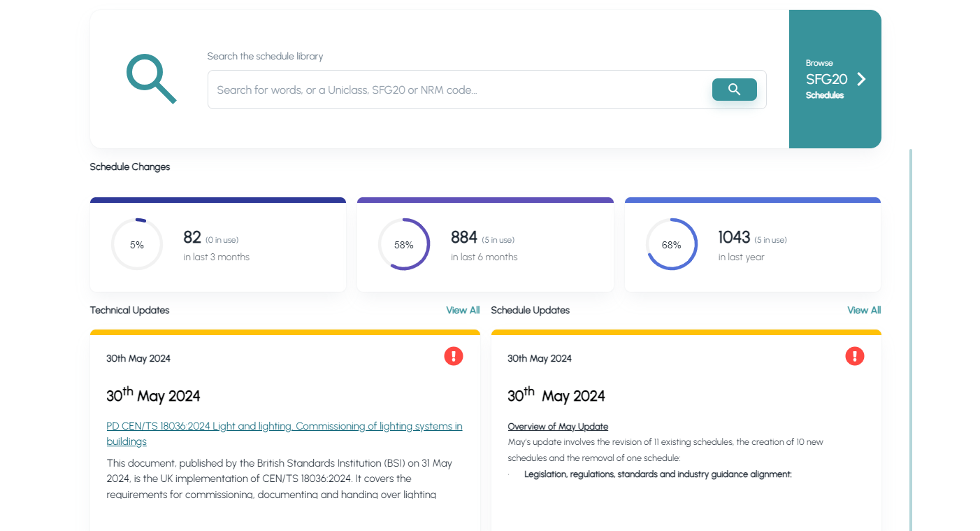Click 'in last 6 months' label
The height and width of the screenshot is (531, 980).
pos(484,257)
